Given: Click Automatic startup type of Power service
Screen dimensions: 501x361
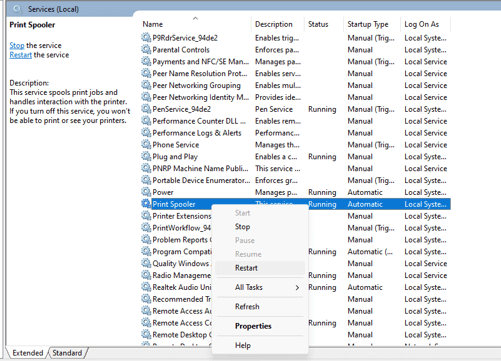Looking at the screenshot, I should point(365,192).
